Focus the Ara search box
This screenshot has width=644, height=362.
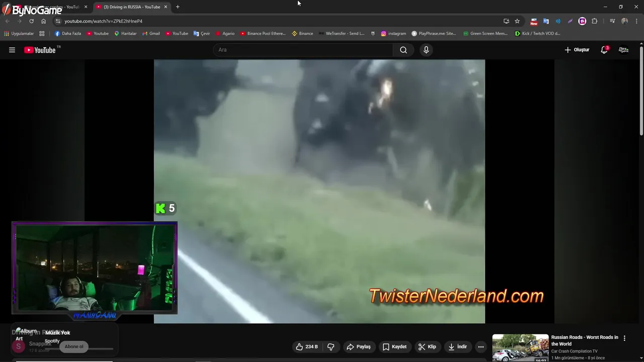click(x=303, y=50)
